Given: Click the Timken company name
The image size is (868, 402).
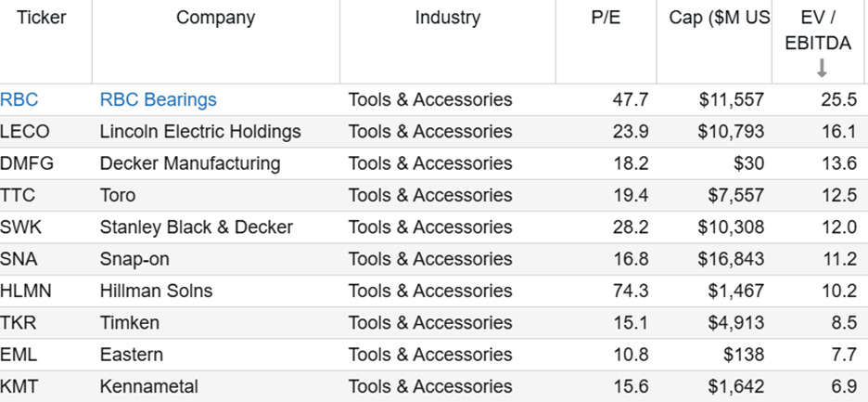Looking at the screenshot, I should coord(130,323).
